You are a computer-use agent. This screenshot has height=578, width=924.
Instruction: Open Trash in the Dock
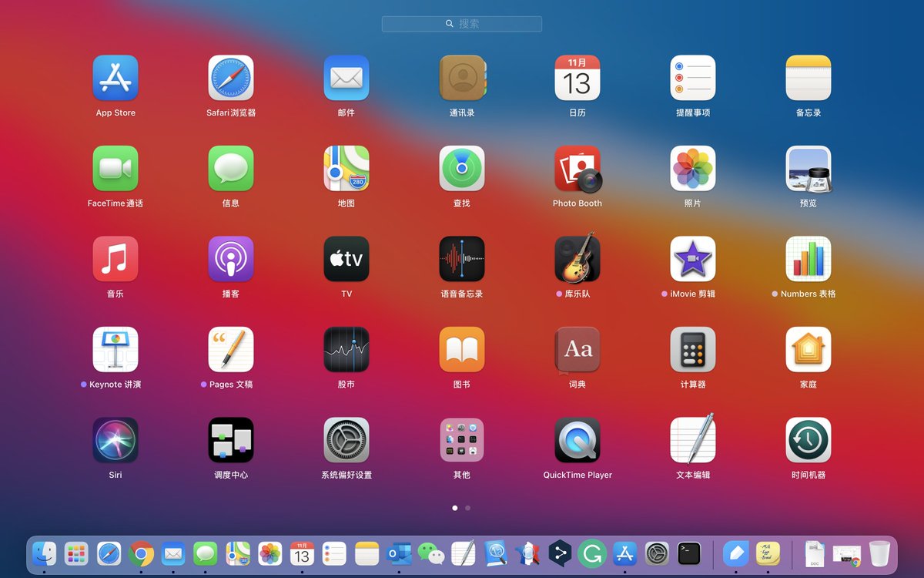pos(879,553)
